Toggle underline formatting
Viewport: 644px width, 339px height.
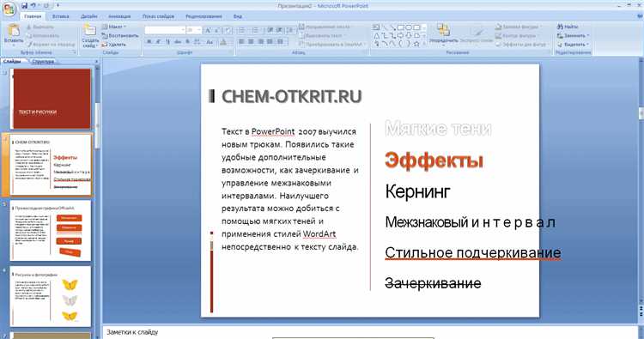168,42
